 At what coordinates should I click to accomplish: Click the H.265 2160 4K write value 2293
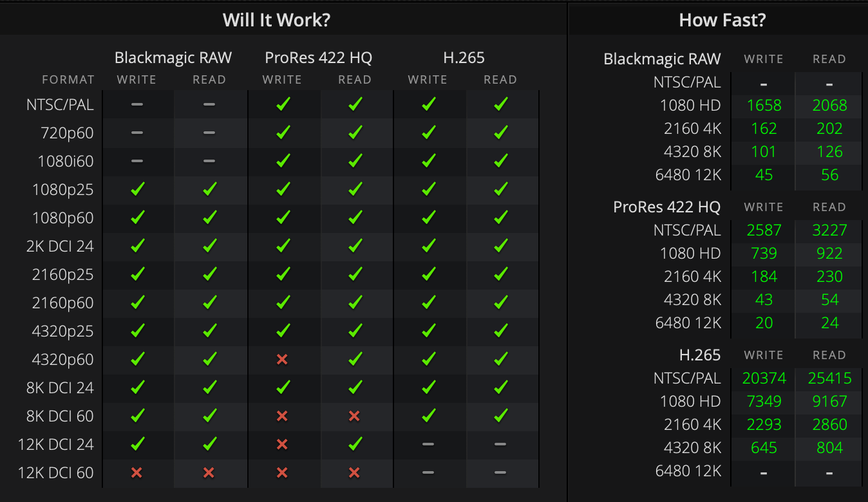764,425
